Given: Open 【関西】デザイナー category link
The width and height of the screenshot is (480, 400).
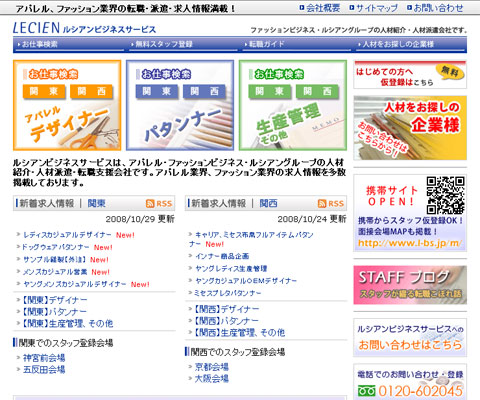Looking at the screenshot, I should (x=226, y=309).
